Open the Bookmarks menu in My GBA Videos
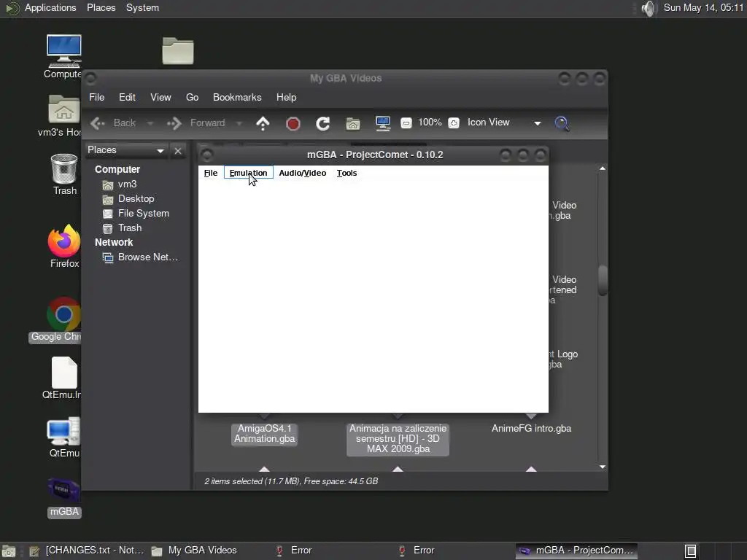 pyautogui.click(x=237, y=97)
